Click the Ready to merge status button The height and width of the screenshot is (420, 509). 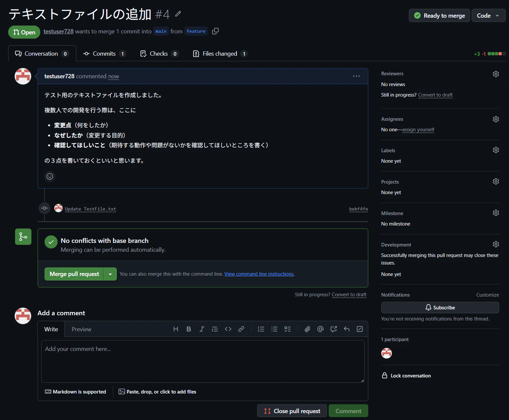[439, 15]
